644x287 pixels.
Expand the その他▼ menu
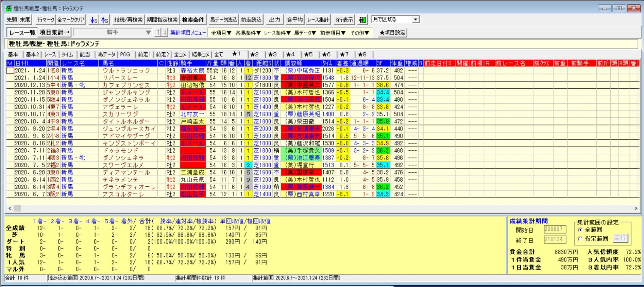pyautogui.click(x=360, y=33)
